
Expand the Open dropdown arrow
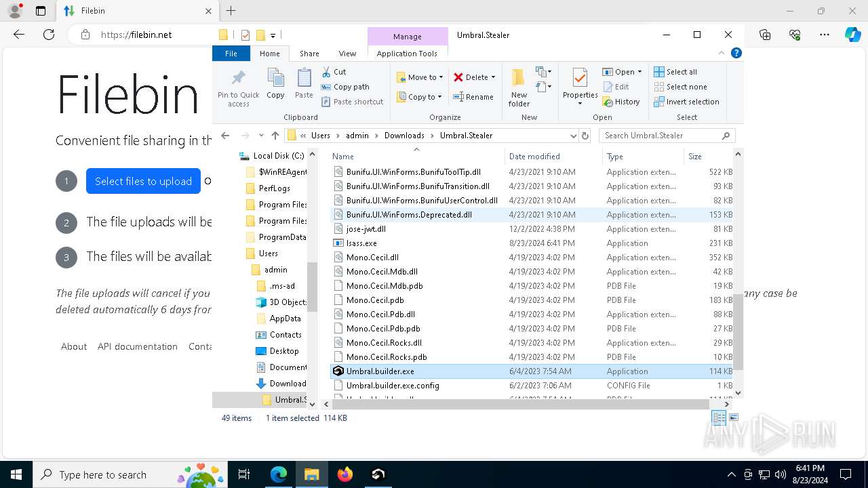[639, 72]
